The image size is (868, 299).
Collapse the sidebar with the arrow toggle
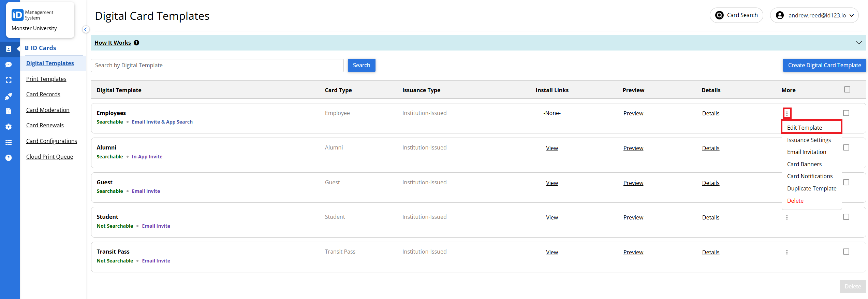pos(86,29)
